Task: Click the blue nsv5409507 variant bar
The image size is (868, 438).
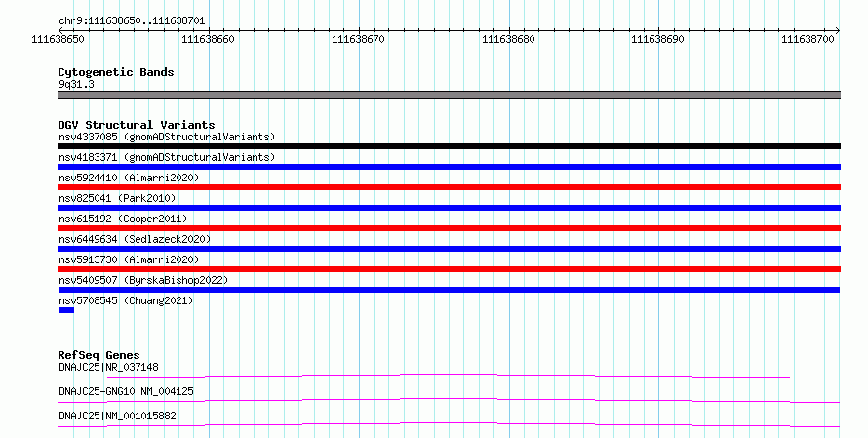Action: 449,290
